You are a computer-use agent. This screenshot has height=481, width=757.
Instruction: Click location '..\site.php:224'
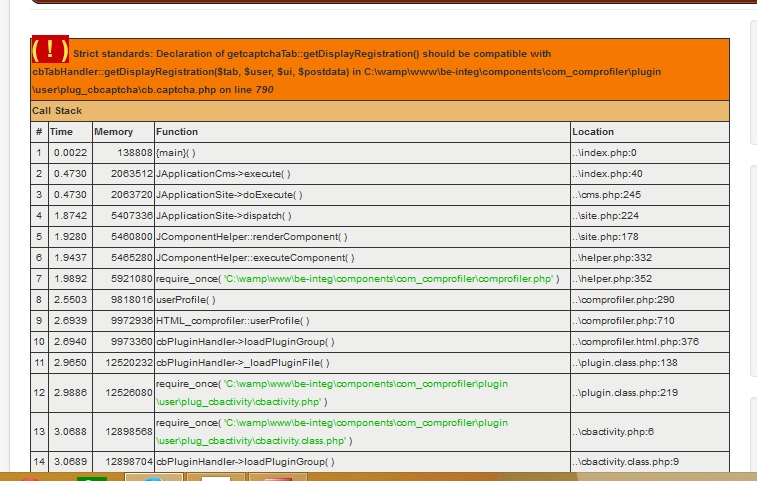605,216
